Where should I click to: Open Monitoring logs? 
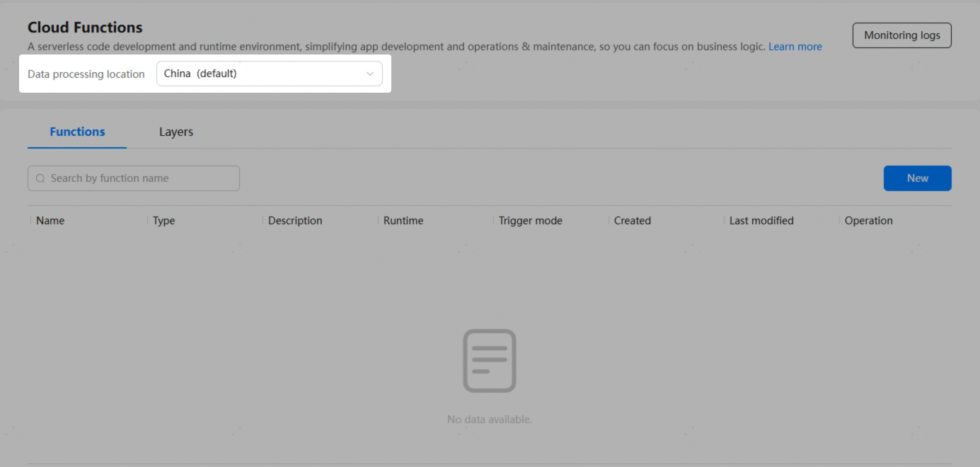pyautogui.click(x=902, y=35)
